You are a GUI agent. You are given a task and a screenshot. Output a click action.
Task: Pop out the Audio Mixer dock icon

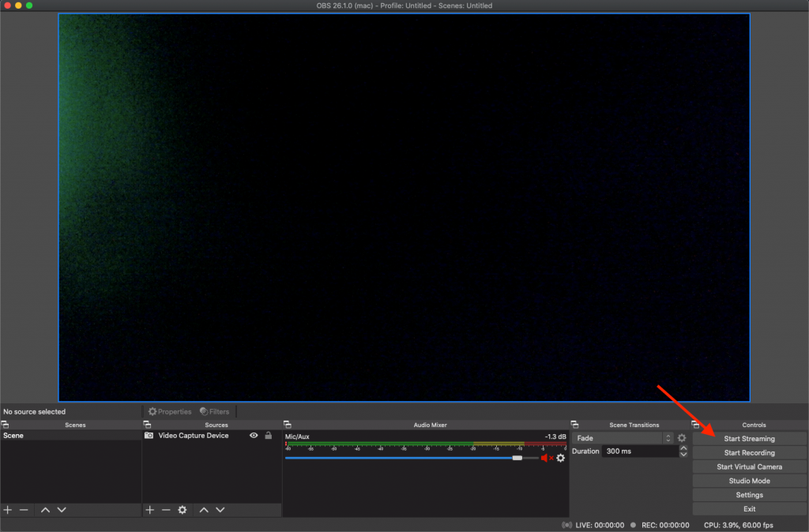coord(287,425)
